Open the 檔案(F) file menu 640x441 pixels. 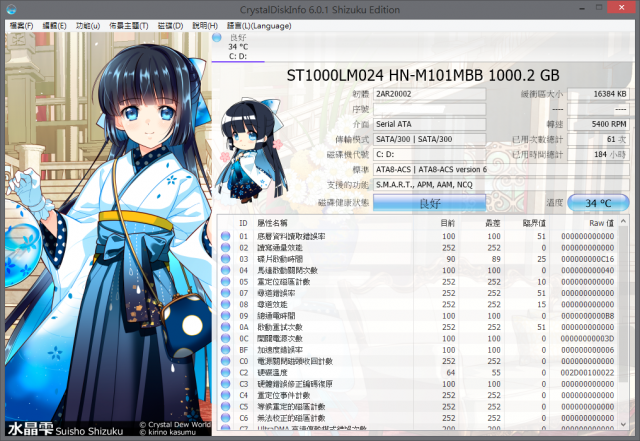[21, 26]
